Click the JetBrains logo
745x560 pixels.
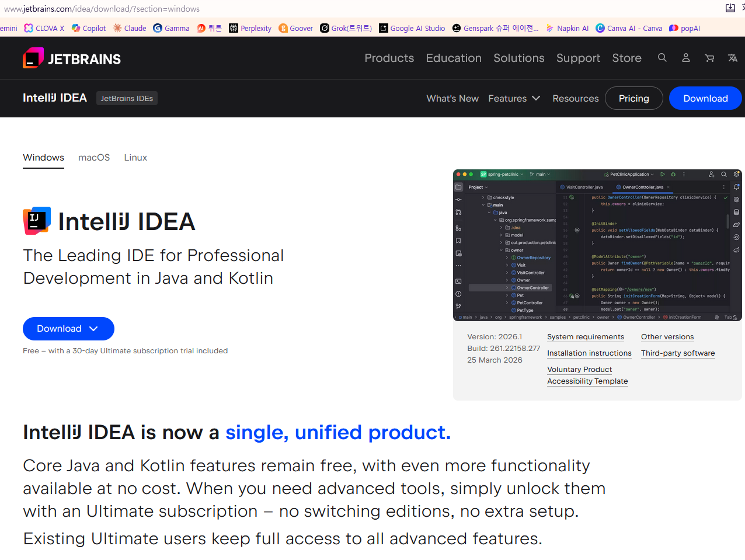coord(72,58)
